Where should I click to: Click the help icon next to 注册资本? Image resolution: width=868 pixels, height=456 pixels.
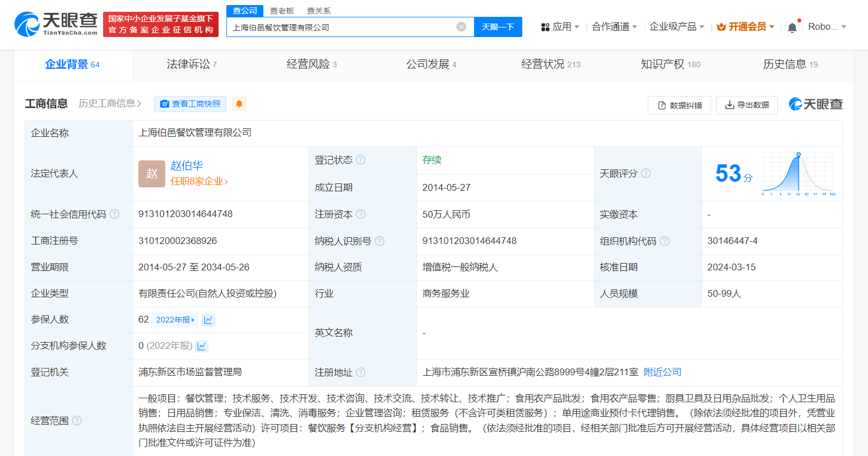[361, 214]
